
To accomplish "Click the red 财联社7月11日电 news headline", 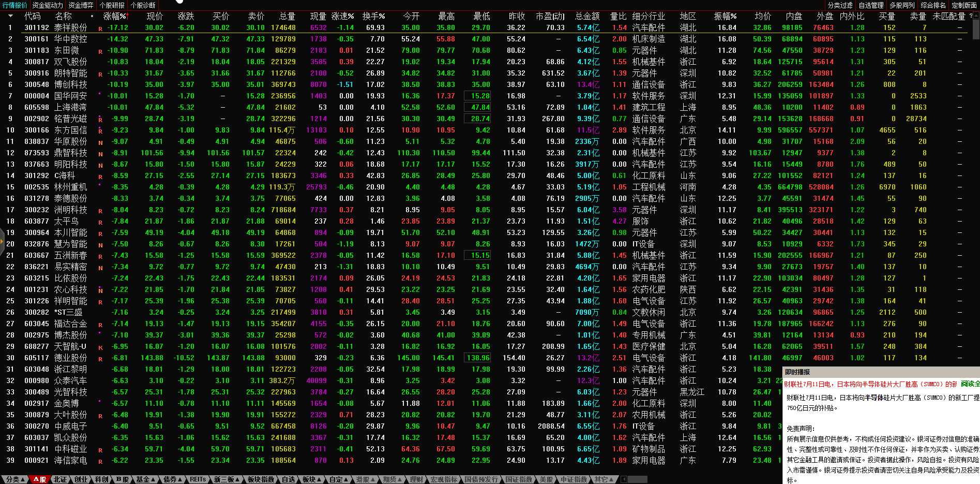I will click(x=870, y=384).
